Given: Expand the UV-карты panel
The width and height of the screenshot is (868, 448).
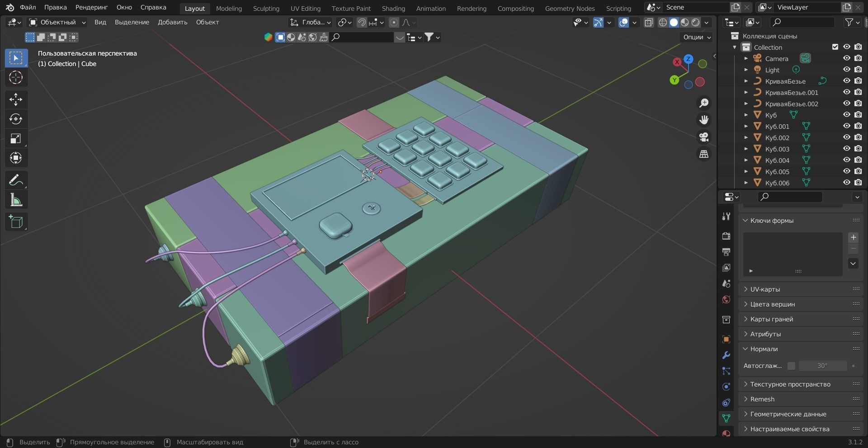Looking at the screenshot, I should [800, 289].
